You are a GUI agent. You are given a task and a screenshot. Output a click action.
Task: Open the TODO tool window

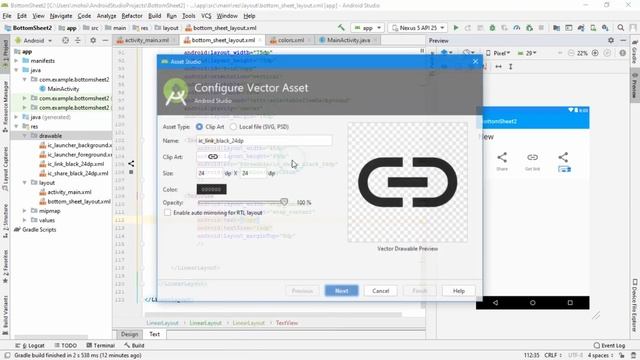[65, 345]
